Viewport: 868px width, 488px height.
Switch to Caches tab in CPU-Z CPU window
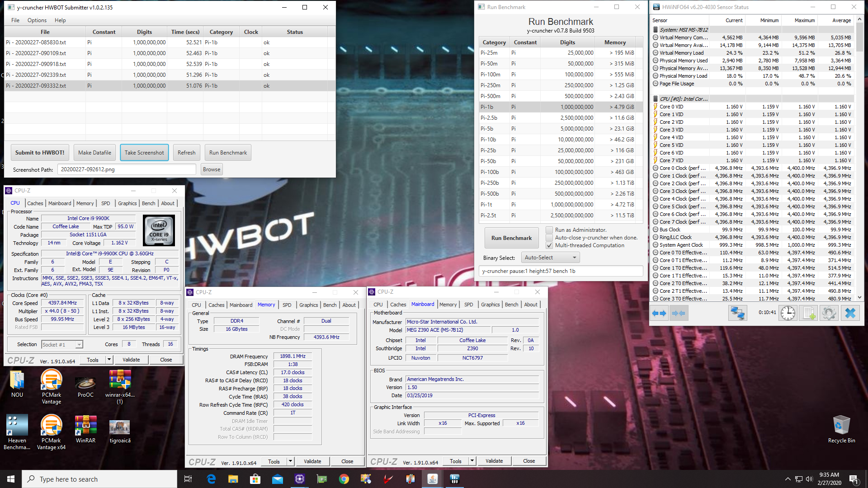pos(35,203)
